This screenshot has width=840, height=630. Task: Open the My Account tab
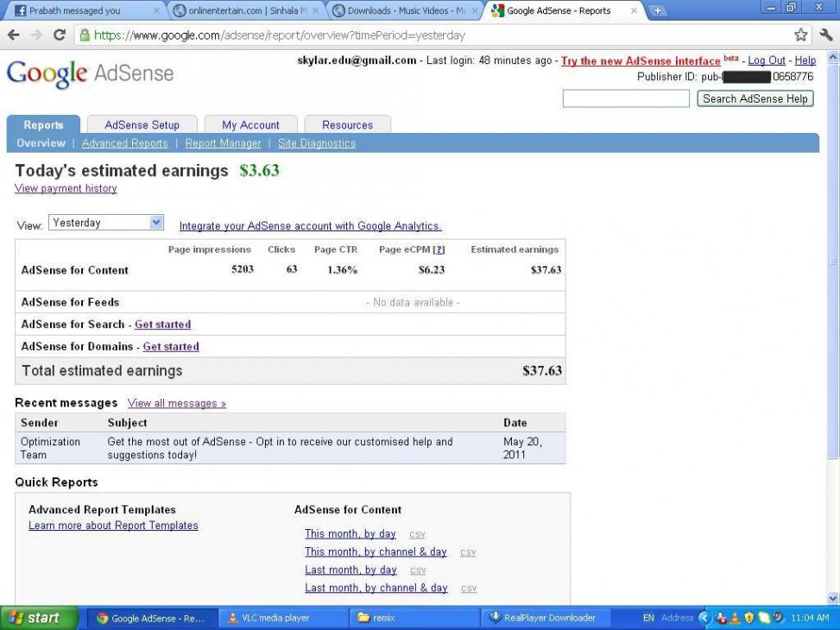pyautogui.click(x=250, y=125)
